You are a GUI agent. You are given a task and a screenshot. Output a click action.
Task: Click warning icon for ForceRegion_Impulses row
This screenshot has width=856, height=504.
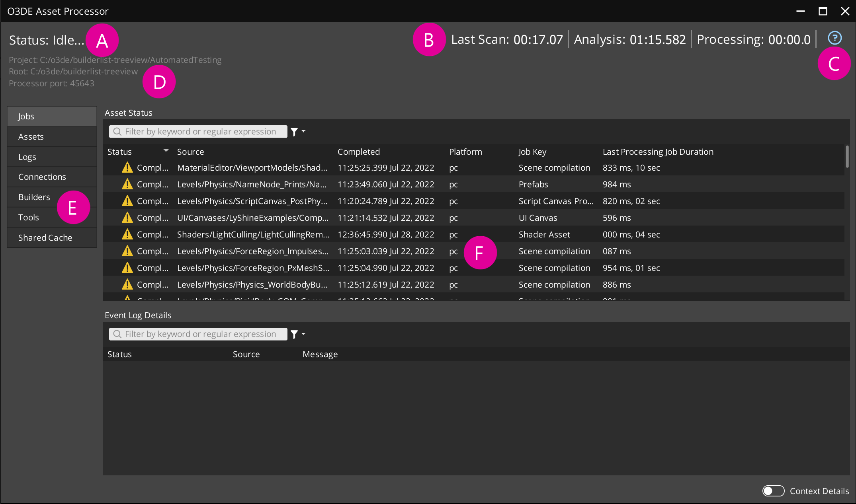[127, 251]
